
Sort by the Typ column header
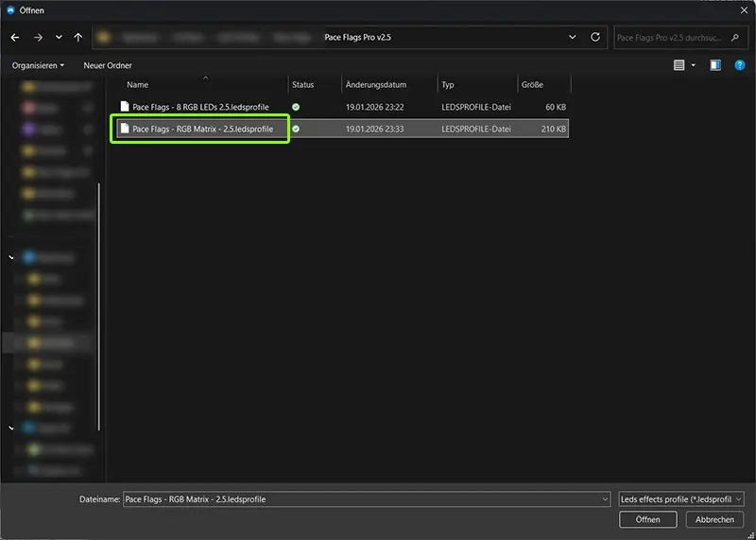(448, 84)
